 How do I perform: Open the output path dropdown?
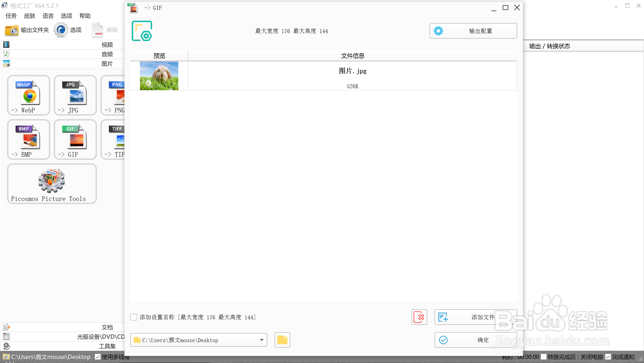click(261, 340)
